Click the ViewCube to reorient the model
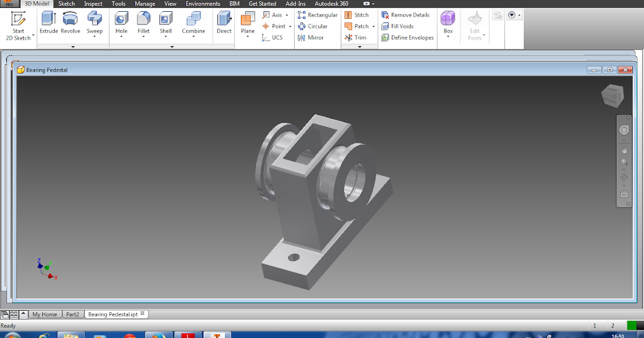This screenshot has height=338, width=644. (612, 97)
